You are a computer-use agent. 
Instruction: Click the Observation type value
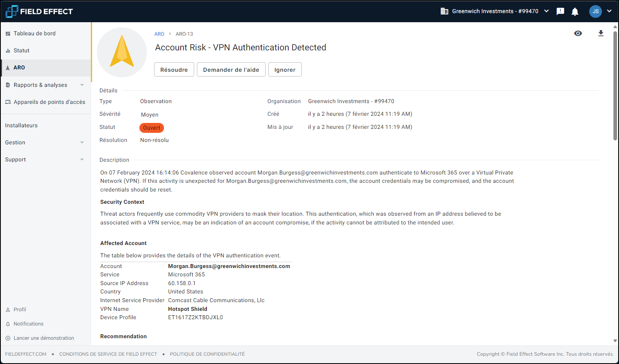tap(156, 101)
